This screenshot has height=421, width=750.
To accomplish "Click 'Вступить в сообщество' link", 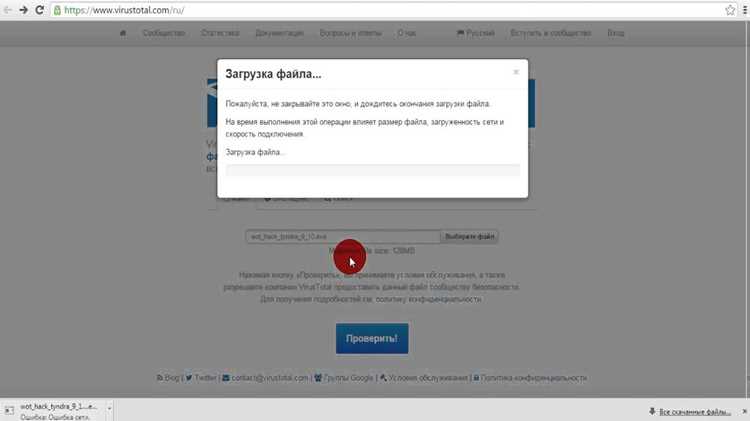I will click(x=551, y=33).
